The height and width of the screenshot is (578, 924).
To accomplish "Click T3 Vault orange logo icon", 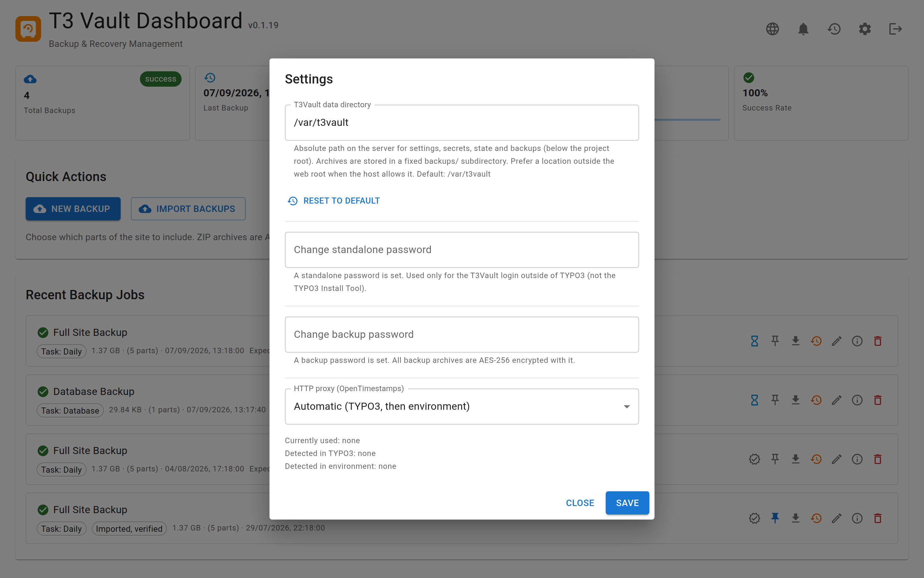I will 28,29.
